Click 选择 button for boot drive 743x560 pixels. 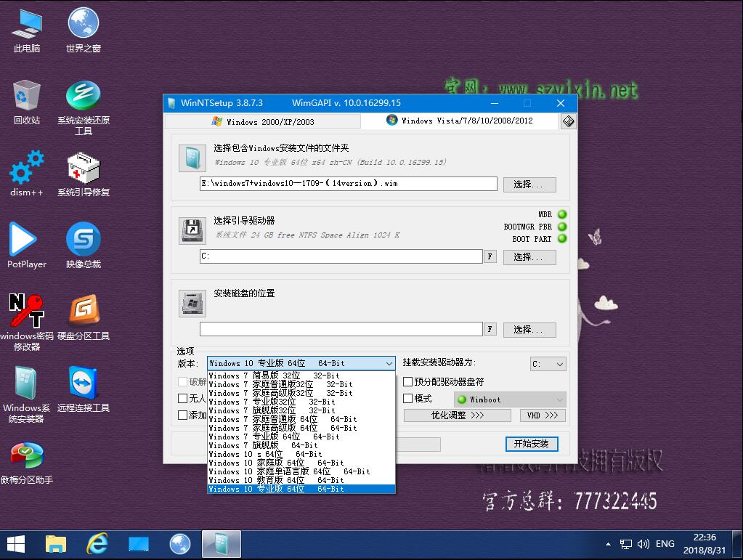click(529, 257)
